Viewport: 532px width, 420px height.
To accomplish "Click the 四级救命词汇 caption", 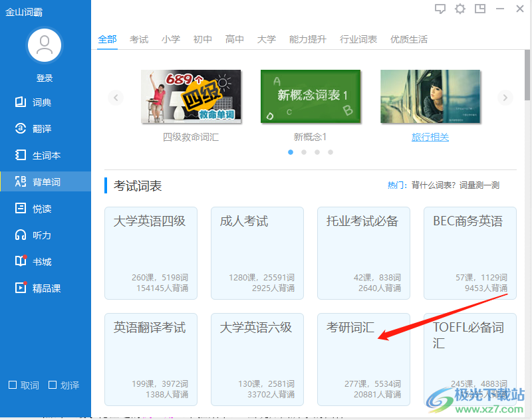I will coord(191,137).
